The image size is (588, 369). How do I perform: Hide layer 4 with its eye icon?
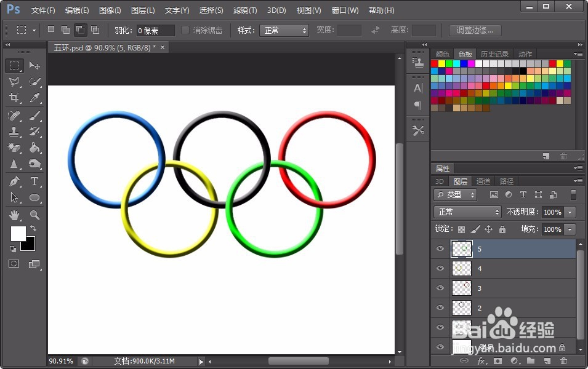click(x=440, y=268)
